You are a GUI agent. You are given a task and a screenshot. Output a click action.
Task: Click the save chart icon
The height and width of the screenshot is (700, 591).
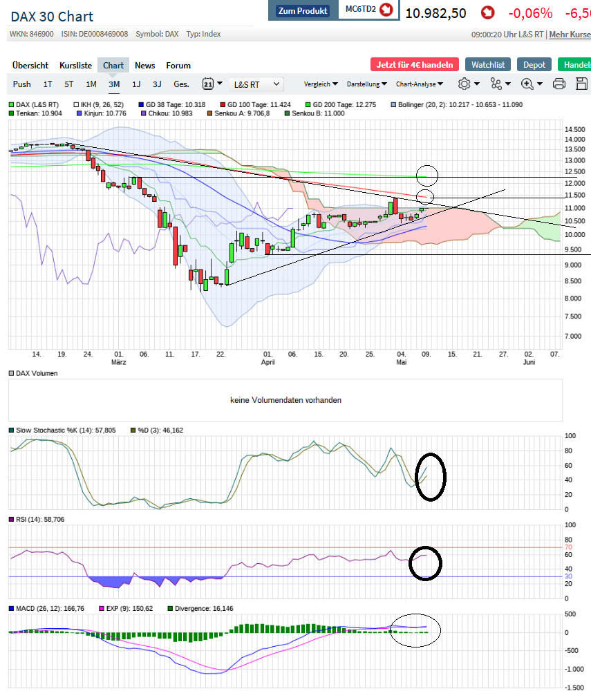pos(581,83)
